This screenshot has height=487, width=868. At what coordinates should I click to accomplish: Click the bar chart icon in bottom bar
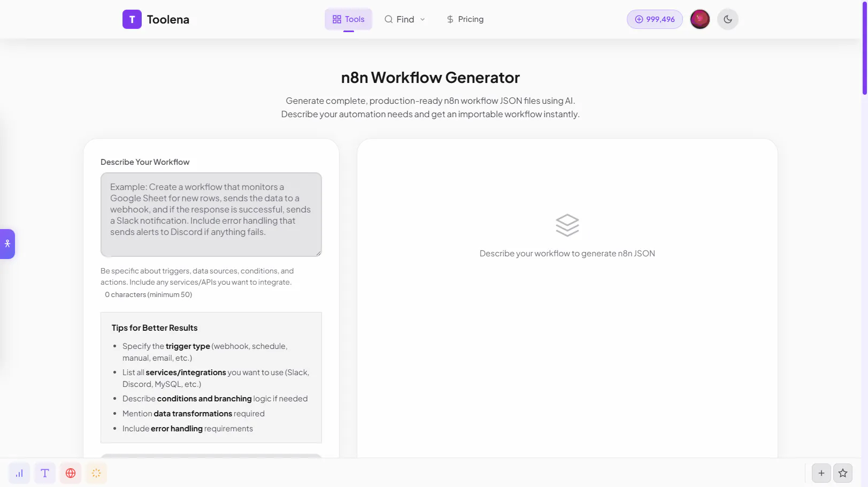[x=19, y=473]
